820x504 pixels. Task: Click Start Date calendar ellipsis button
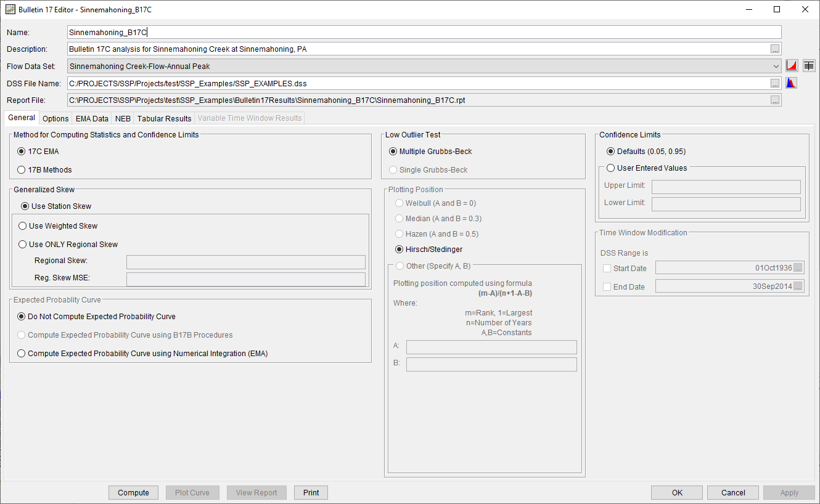point(798,268)
